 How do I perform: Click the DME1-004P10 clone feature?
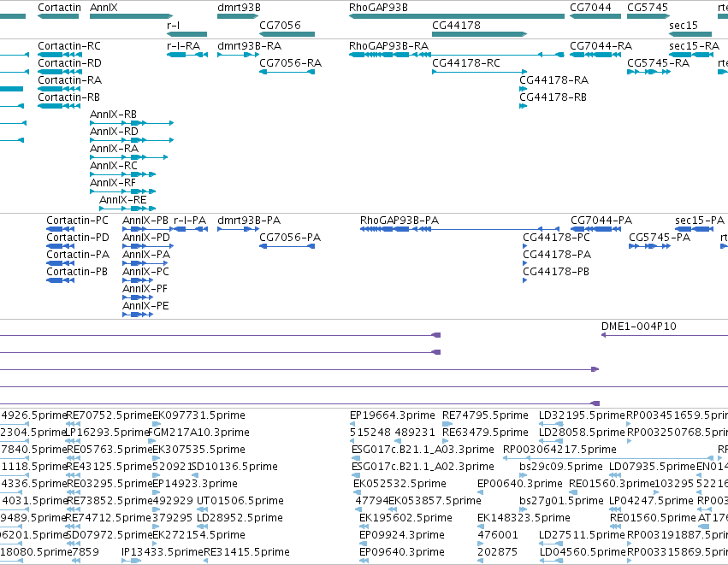click(665, 335)
